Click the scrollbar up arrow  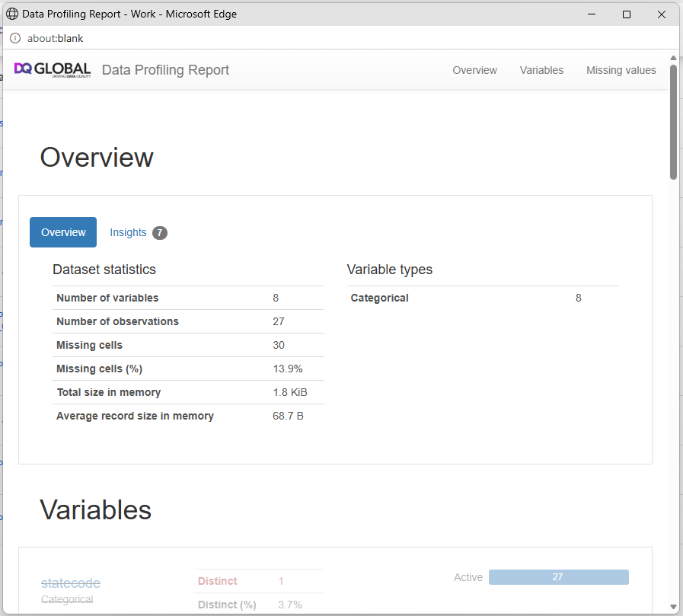tap(673, 58)
